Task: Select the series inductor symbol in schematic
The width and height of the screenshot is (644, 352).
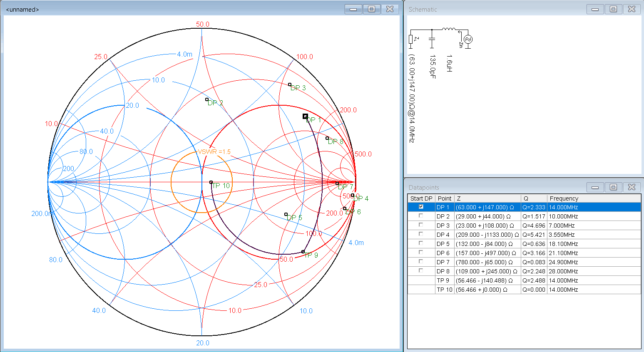Action: 449,29
